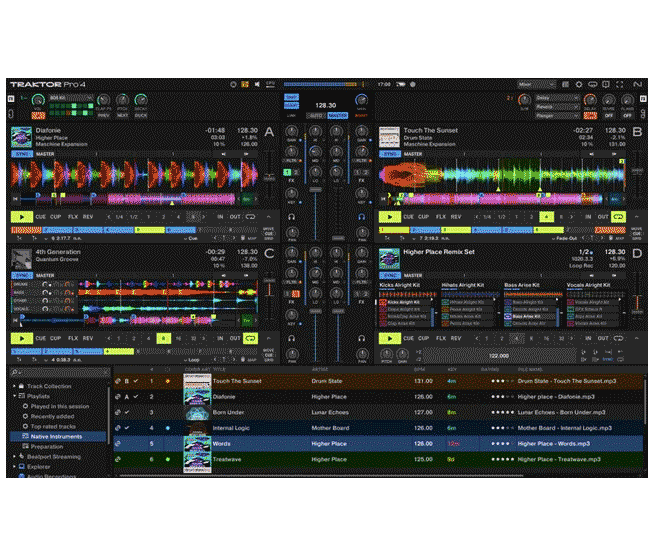Click the Track Collection icon in browser tree
This screenshot has width=653, height=555.
pos(22,386)
